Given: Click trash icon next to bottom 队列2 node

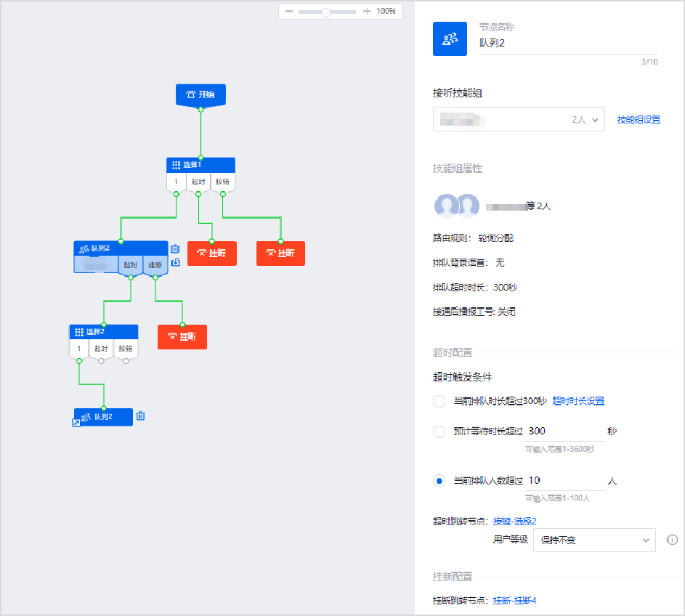Looking at the screenshot, I should point(141,416).
